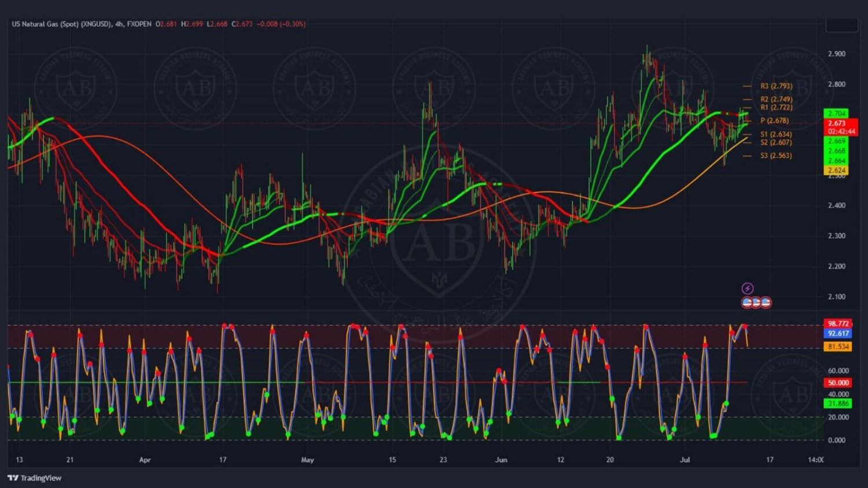Click the red 50.000 midline tag

[838, 383]
